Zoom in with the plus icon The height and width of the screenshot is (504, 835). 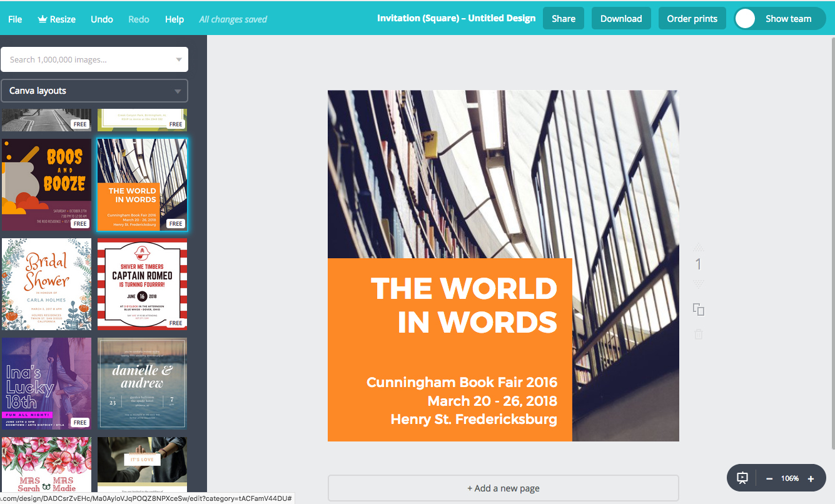tap(811, 479)
